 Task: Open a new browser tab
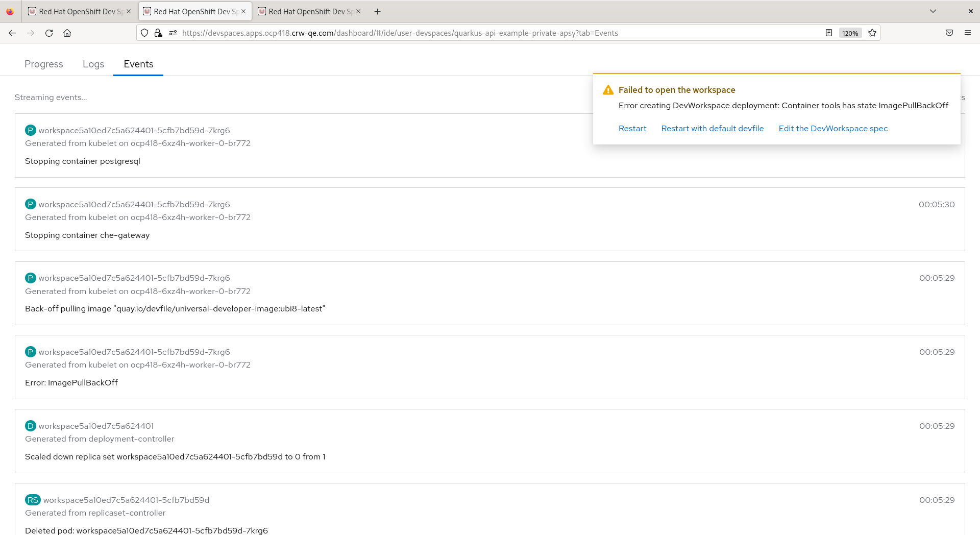click(x=378, y=12)
